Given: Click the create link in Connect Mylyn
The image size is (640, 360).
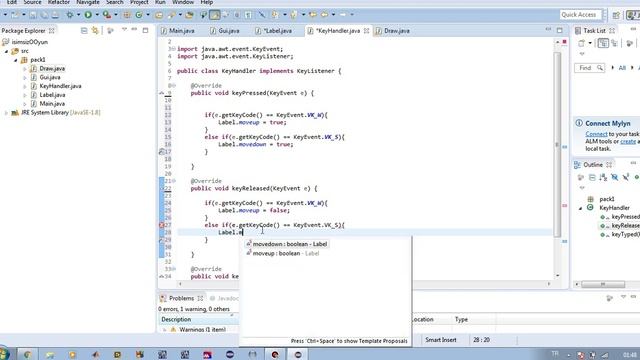Looking at the screenshot, I should click(x=628, y=141).
